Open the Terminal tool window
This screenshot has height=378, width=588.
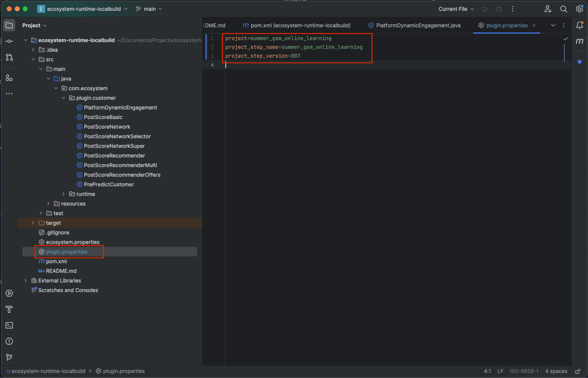pyautogui.click(x=9, y=325)
